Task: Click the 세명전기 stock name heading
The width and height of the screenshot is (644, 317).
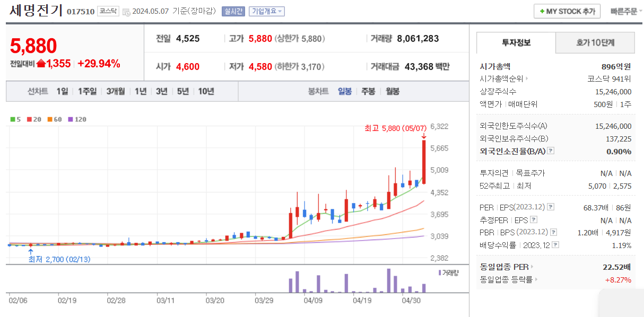Action: click(x=36, y=10)
